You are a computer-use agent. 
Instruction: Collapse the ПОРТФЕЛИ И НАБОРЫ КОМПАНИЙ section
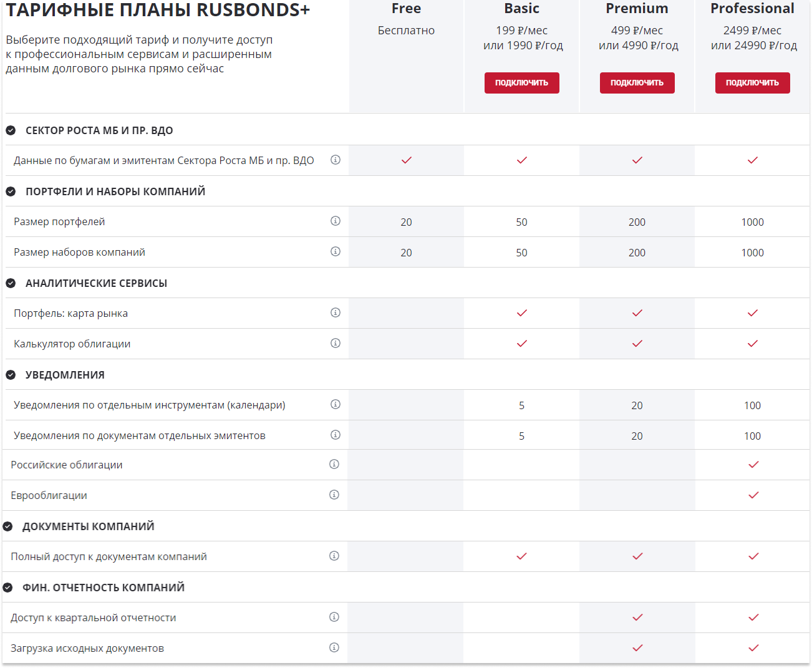(x=11, y=191)
